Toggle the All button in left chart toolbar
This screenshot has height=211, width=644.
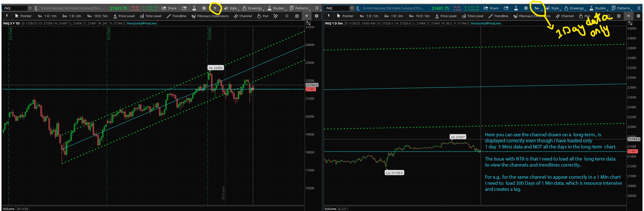coord(306,16)
